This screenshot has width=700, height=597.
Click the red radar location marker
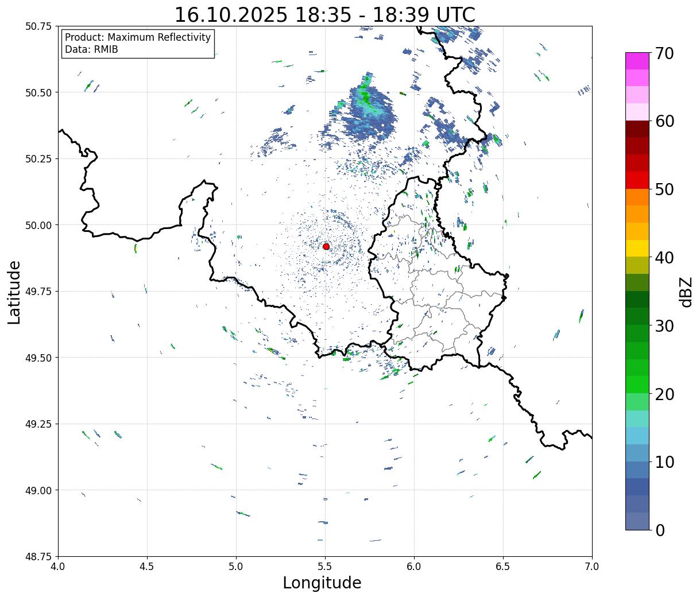point(326,246)
